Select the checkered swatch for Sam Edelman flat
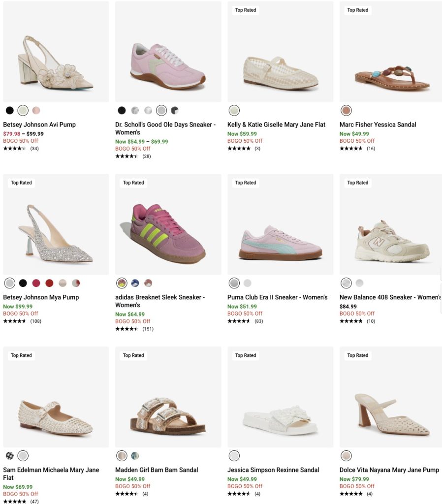442x504 pixels. pos(10,456)
